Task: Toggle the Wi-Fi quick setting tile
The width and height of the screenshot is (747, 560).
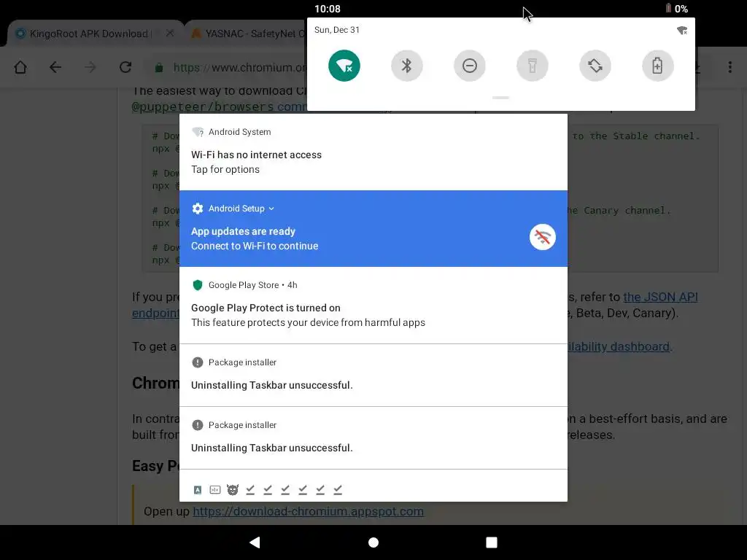Action: [x=344, y=66]
